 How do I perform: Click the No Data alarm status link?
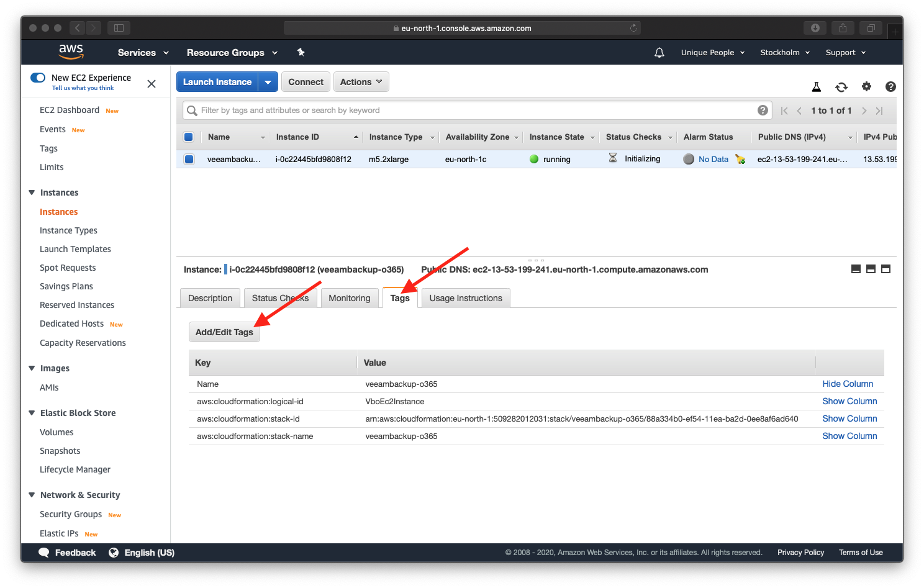coord(713,160)
